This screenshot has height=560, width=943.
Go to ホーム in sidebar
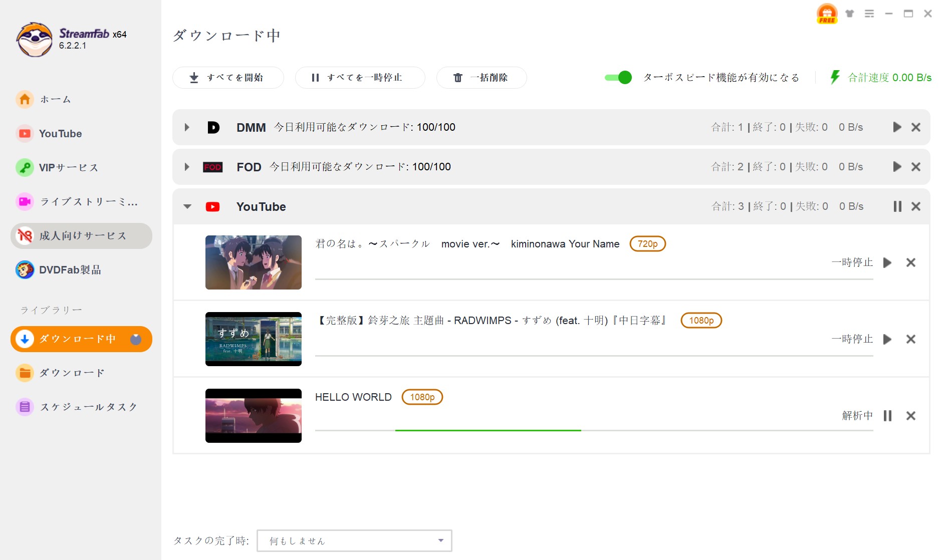pos(81,99)
